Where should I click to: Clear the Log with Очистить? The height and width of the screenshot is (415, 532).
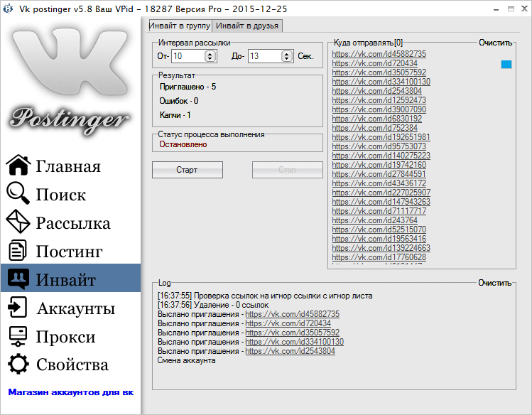click(x=494, y=283)
